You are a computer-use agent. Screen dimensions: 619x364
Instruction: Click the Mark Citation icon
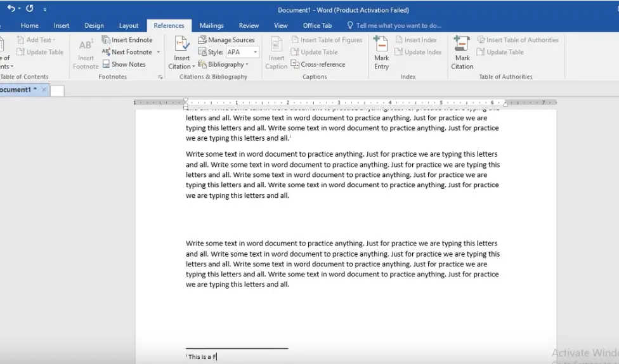(x=462, y=44)
